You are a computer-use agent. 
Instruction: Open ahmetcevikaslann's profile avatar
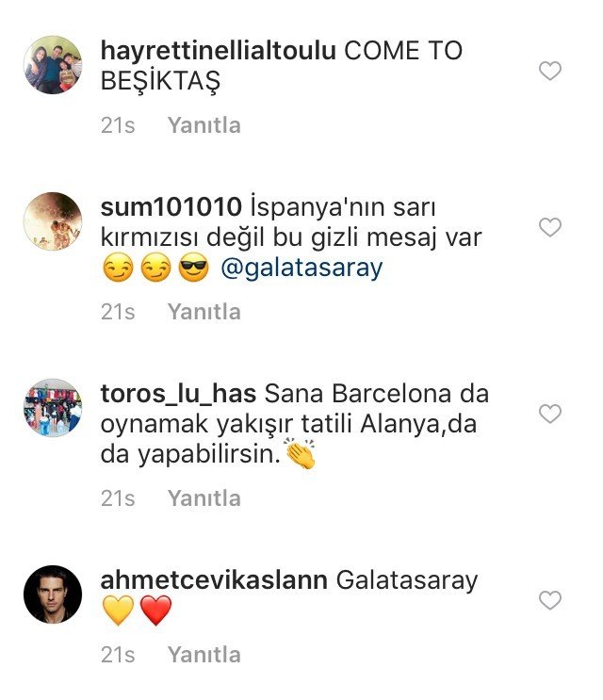(x=53, y=594)
